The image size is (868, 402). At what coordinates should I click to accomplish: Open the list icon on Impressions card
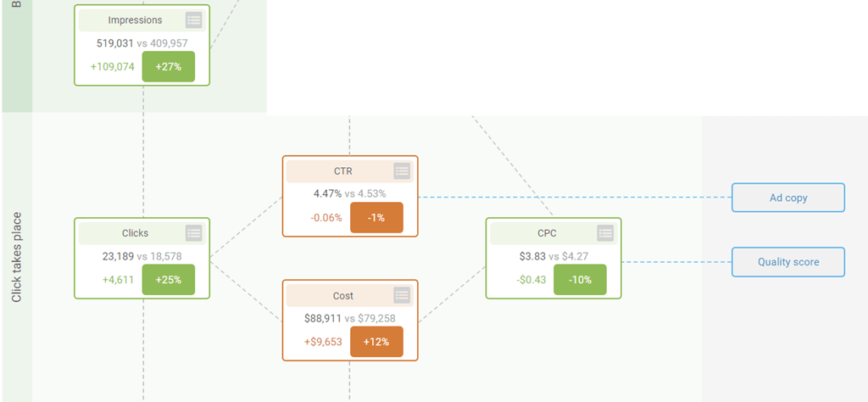(193, 20)
